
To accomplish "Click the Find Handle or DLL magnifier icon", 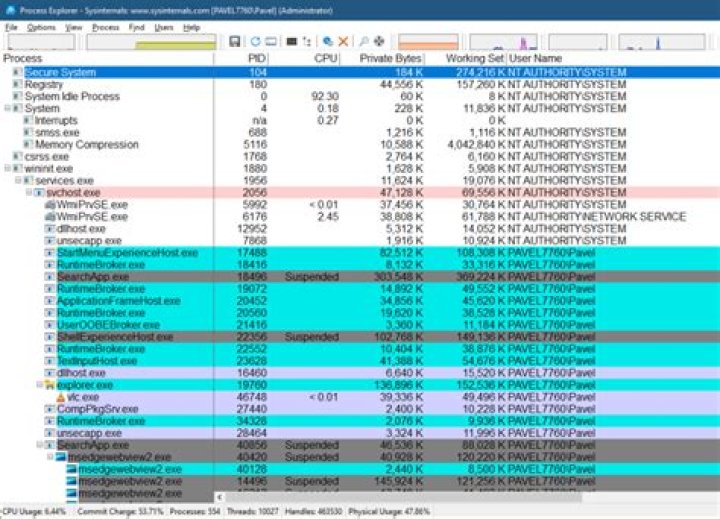I will pos(364,41).
